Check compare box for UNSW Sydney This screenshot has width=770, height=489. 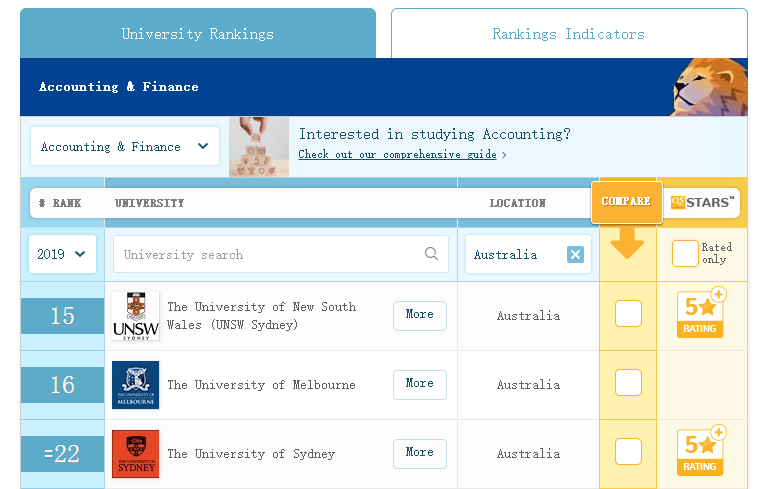628,314
